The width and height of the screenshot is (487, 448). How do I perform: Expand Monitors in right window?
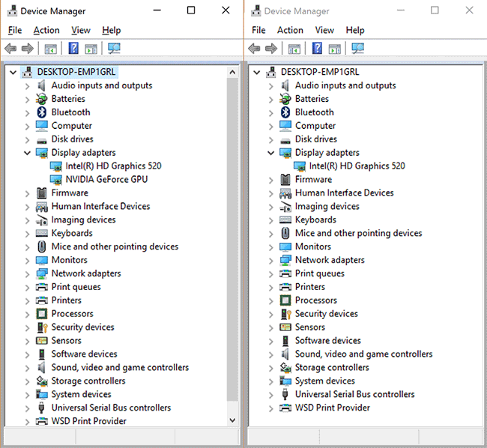click(x=271, y=247)
